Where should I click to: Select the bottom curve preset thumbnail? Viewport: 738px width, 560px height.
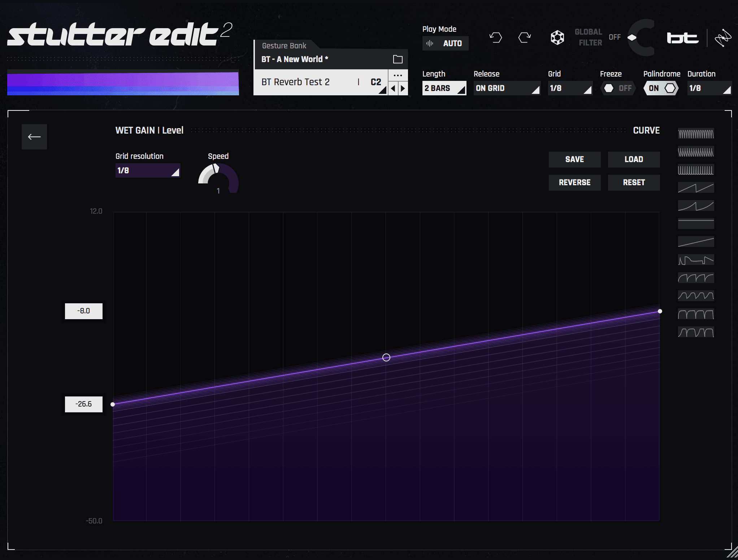(696, 332)
